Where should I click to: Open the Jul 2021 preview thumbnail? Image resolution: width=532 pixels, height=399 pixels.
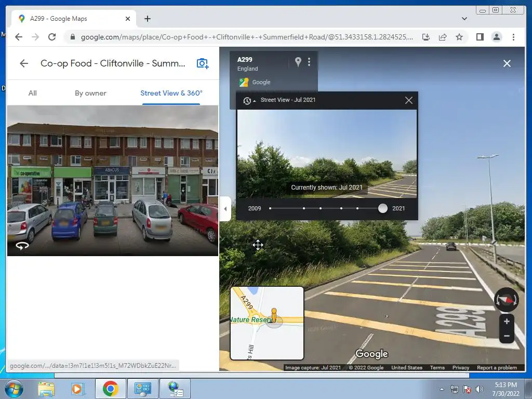point(327,154)
